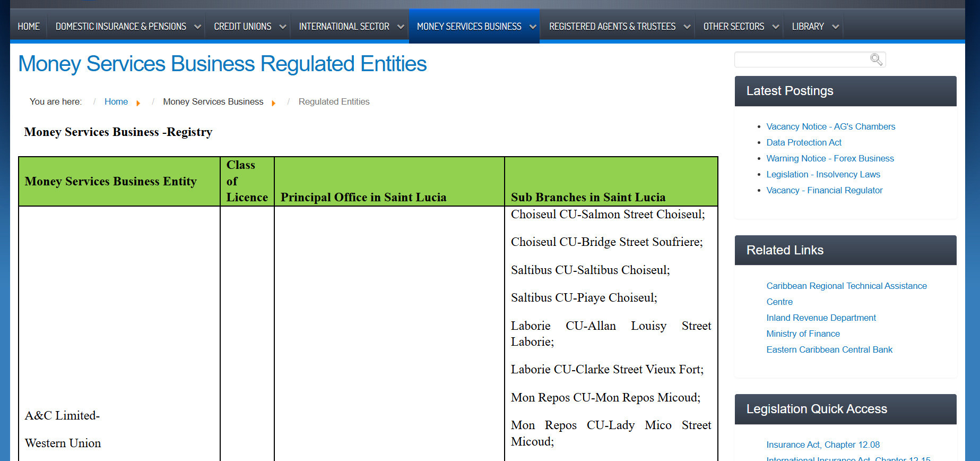
Task: Open Vacancy - Financial Regulator posting
Action: click(x=825, y=190)
